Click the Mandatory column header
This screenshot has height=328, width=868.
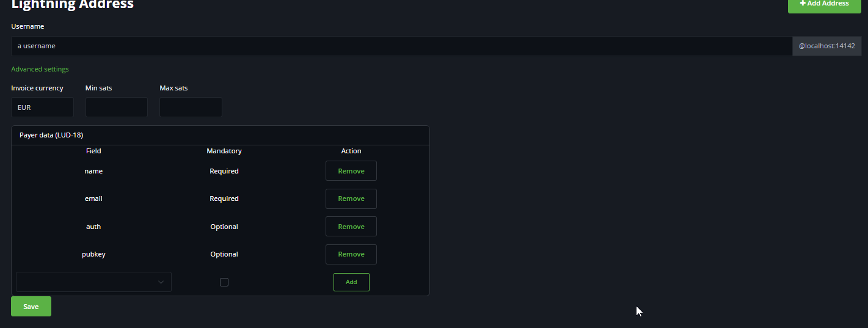224,151
